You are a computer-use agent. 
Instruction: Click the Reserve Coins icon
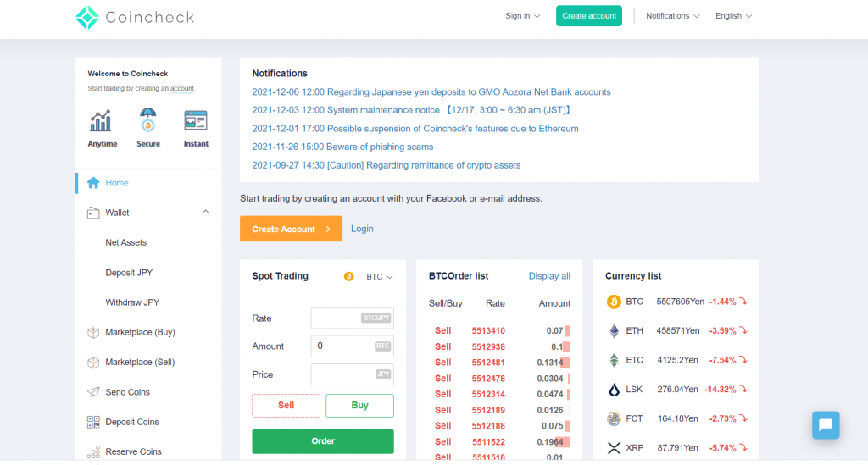click(x=93, y=451)
